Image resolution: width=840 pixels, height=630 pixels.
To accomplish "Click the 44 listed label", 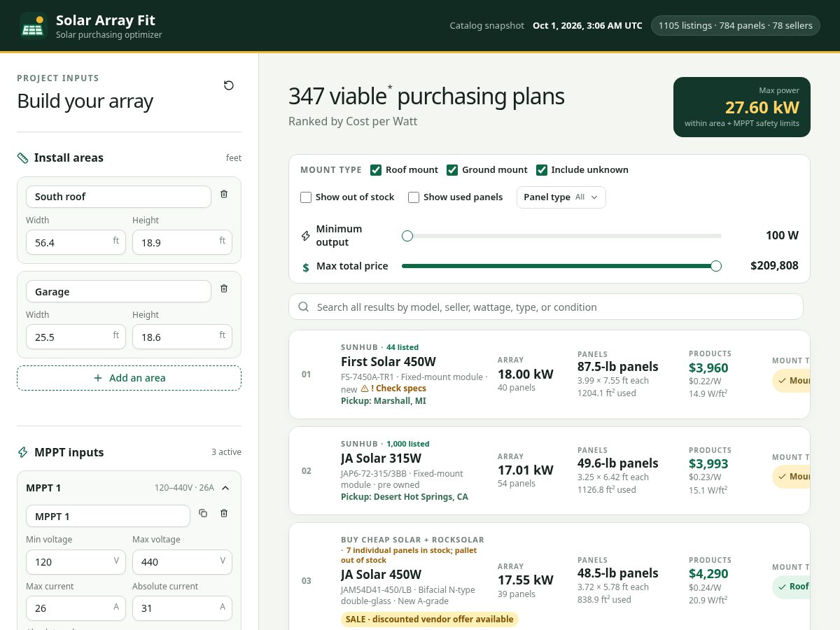I will click(x=402, y=347).
